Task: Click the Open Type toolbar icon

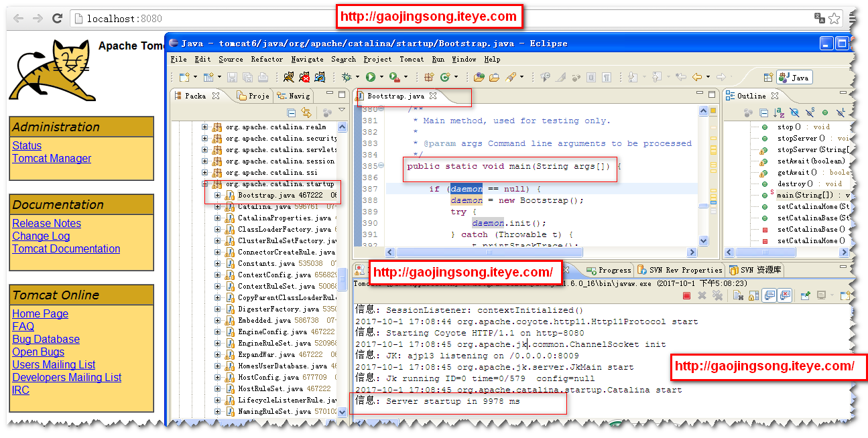Action: coord(479,78)
